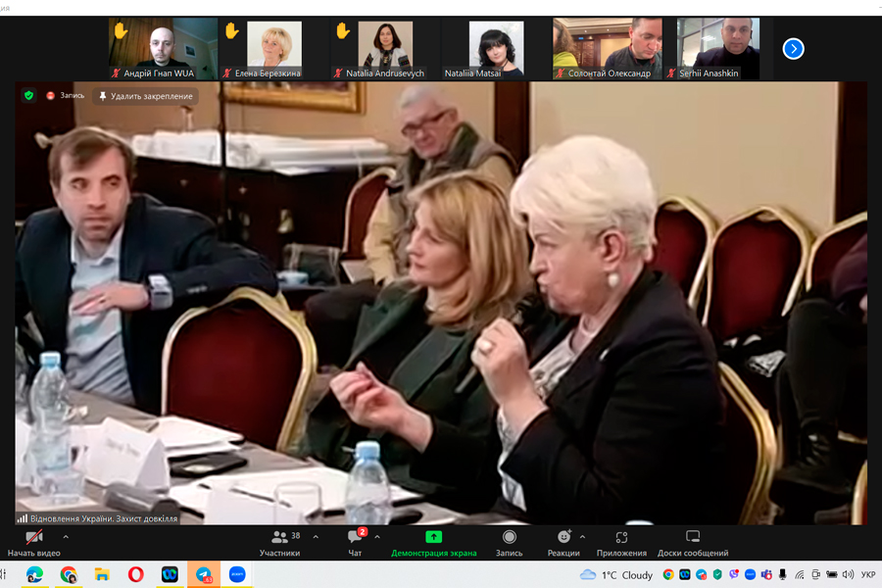Select Андрій Гнап WUA video thumbnail
The width and height of the screenshot is (882, 588).
(x=163, y=48)
